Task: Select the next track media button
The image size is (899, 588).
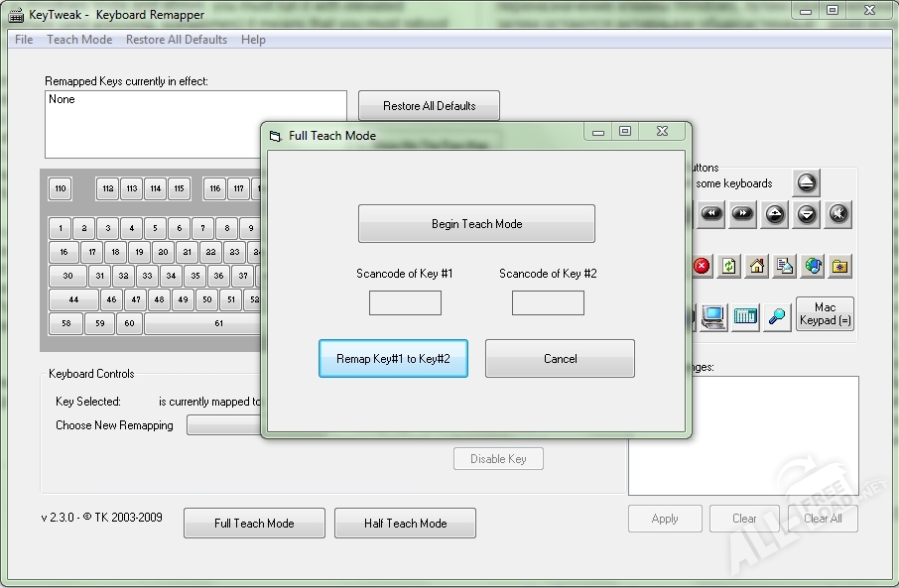Action: 742,213
